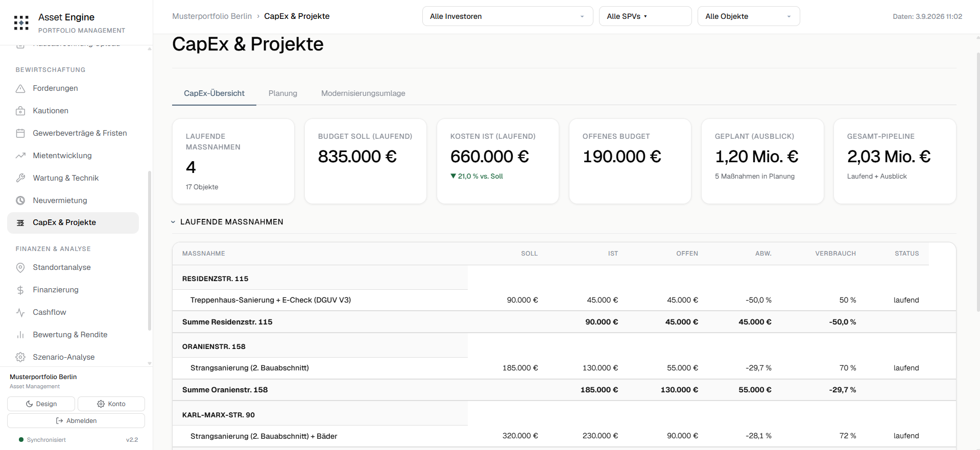
Task: Click the Design button
Action: click(41, 404)
